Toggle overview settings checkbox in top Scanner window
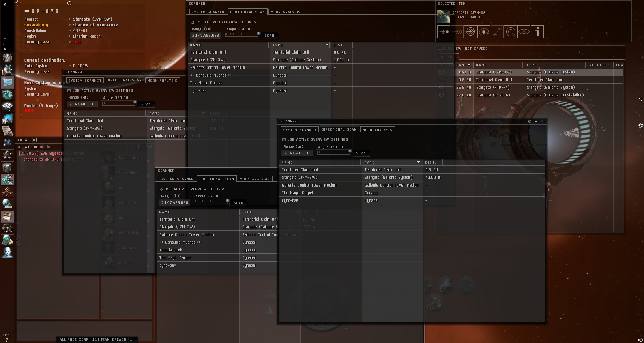Viewport: 644px width, 343px height. click(192, 22)
